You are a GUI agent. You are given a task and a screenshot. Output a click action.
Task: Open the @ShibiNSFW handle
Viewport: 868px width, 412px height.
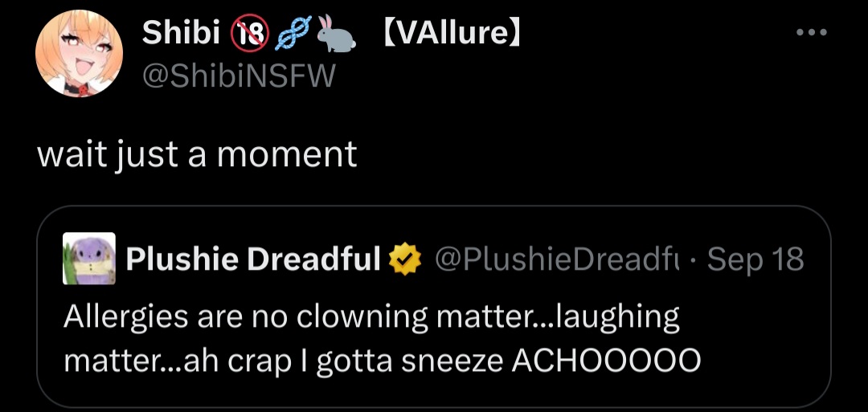239,75
